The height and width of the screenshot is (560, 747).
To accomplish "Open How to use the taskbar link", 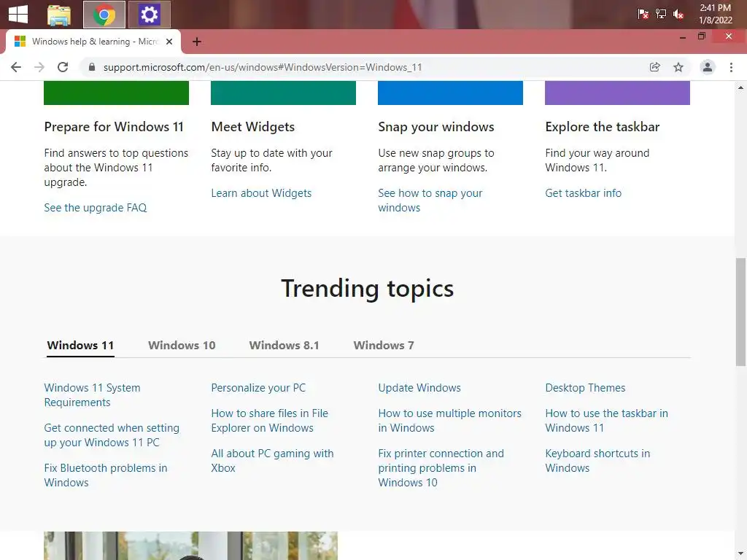I will [x=606, y=421].
